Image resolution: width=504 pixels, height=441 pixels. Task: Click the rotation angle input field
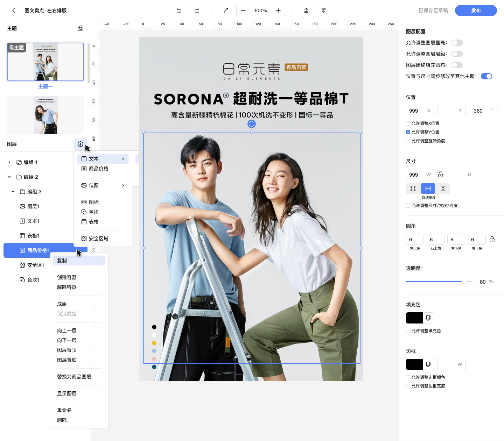click(483, 111)
